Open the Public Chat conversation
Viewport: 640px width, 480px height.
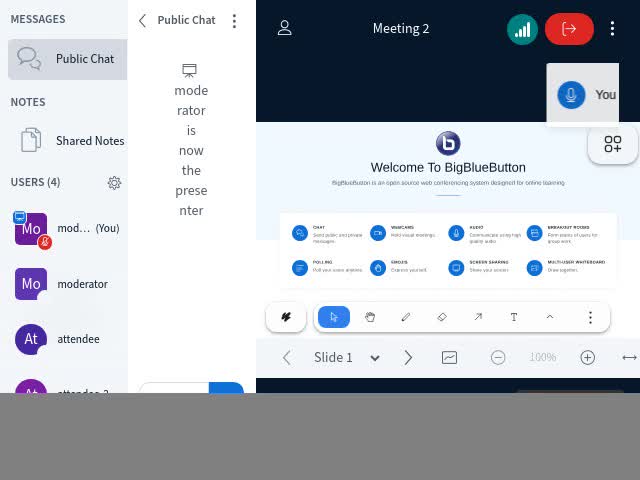tap(68, 59)
